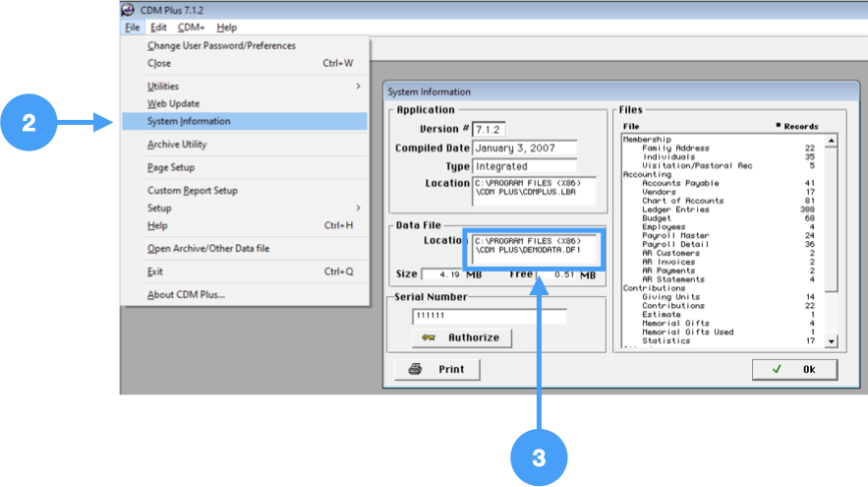Select Change User Password/Preferences
Image resolution: width=868 pixels, height=487 pixels.
(x=221, y=46)
